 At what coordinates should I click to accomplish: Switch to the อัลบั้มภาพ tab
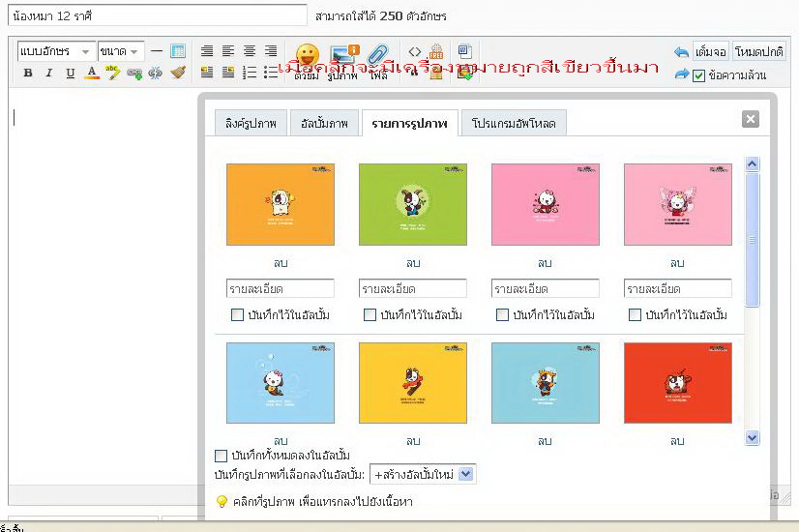tap(324, 123)
